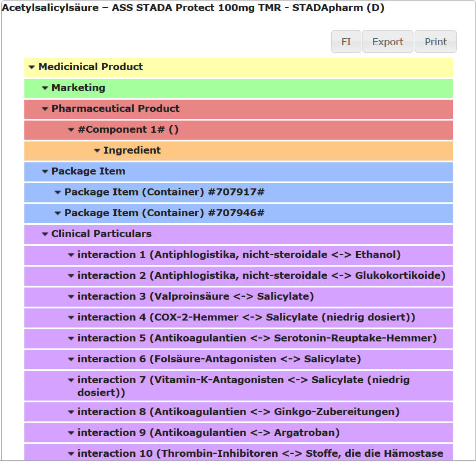Collapse the Ingredient row arrow

coord(97,151)
